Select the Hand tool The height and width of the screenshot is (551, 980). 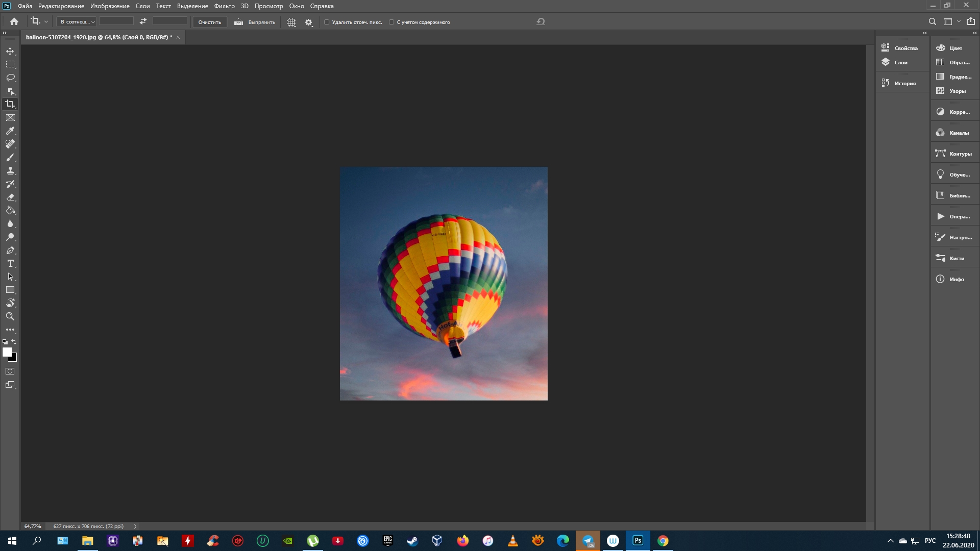pos(10,303)
